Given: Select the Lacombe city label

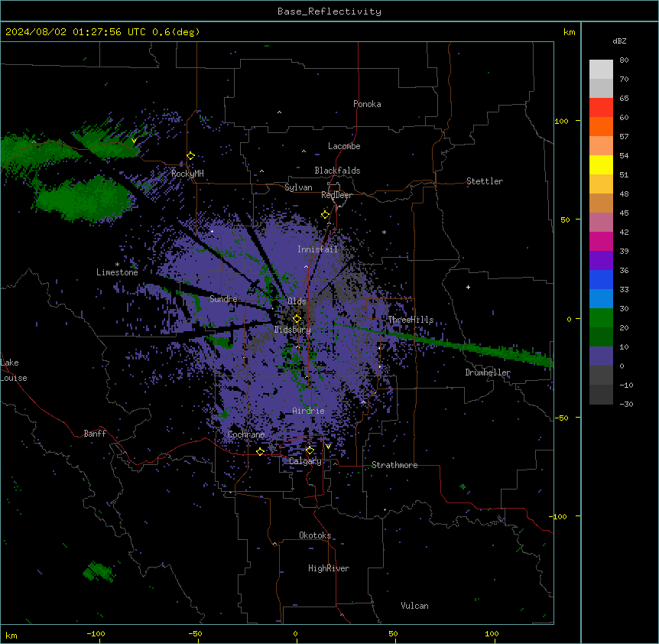Looking at the screenshot, I should pos(344,146).
